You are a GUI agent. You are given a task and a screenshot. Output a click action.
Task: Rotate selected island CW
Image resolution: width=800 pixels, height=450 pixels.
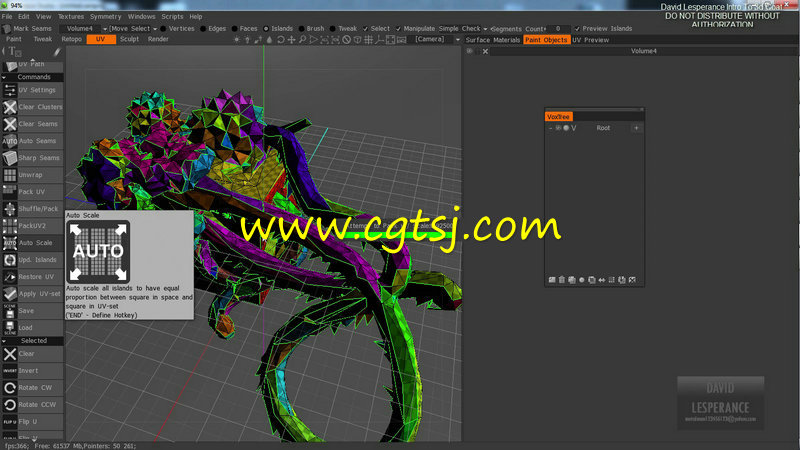[33, 388]
